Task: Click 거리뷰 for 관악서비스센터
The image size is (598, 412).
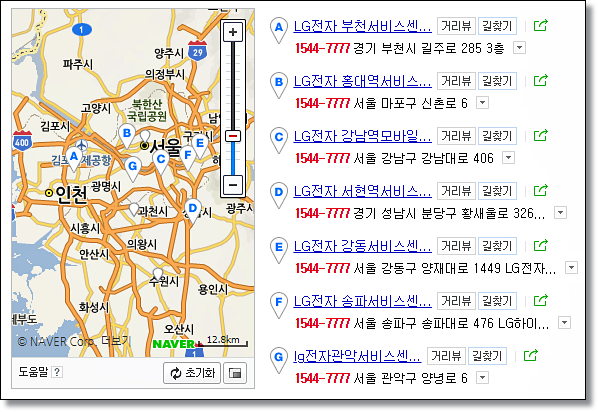Action: click(446, 356)
